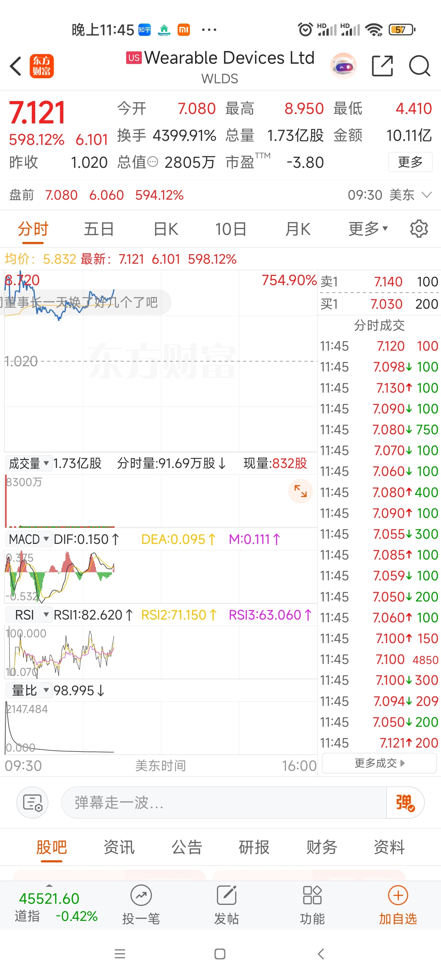Open the Eastmoney logo home icon
Viewport: 441px width, 980px height.
point(41,66)
